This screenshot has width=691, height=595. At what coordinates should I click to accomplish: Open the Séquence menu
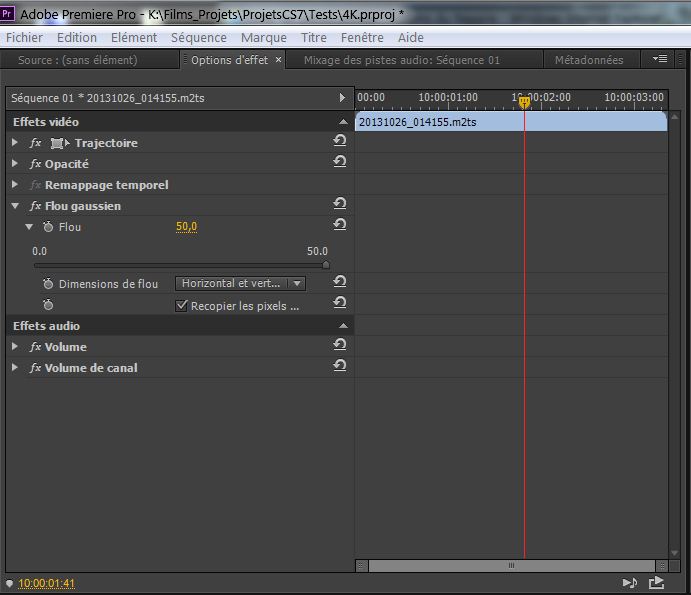click(x=199, y=37)
